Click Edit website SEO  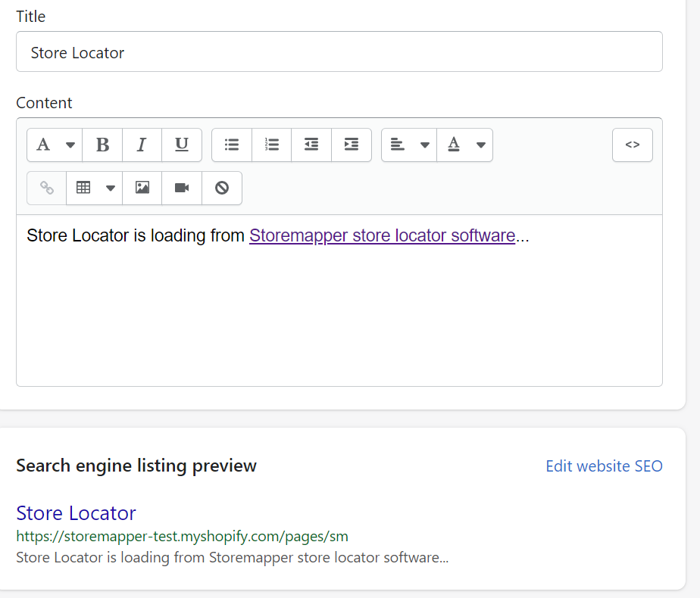click(604, 466)
